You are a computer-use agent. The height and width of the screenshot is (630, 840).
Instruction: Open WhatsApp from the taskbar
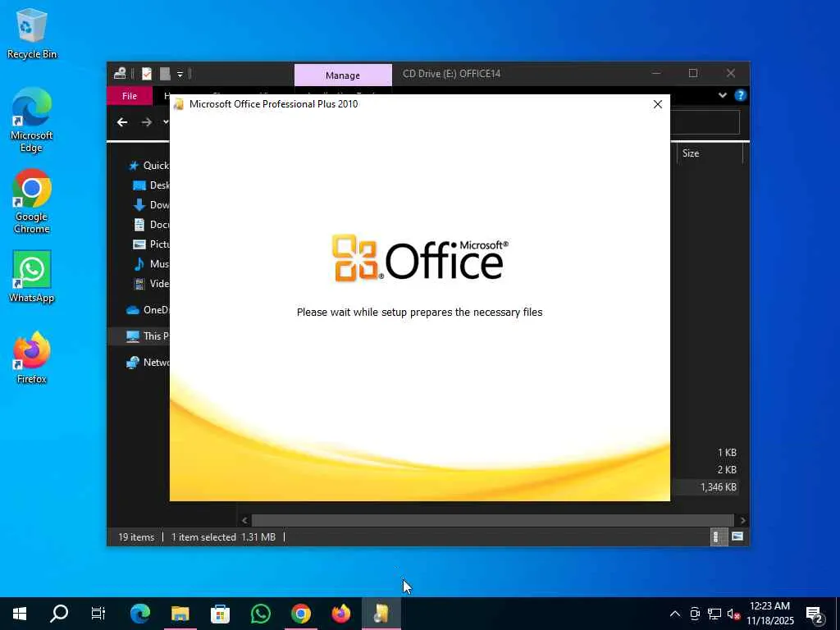[260, 614]
